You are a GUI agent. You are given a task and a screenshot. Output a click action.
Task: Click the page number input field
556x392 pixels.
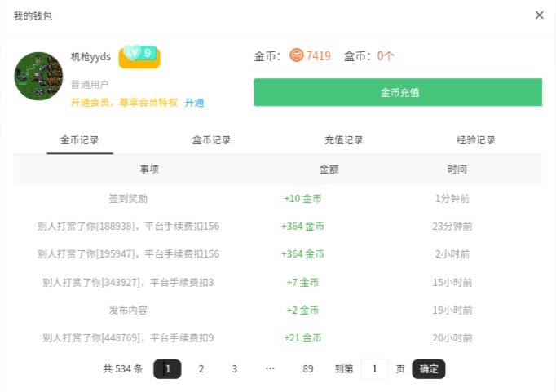coord(374,369)
